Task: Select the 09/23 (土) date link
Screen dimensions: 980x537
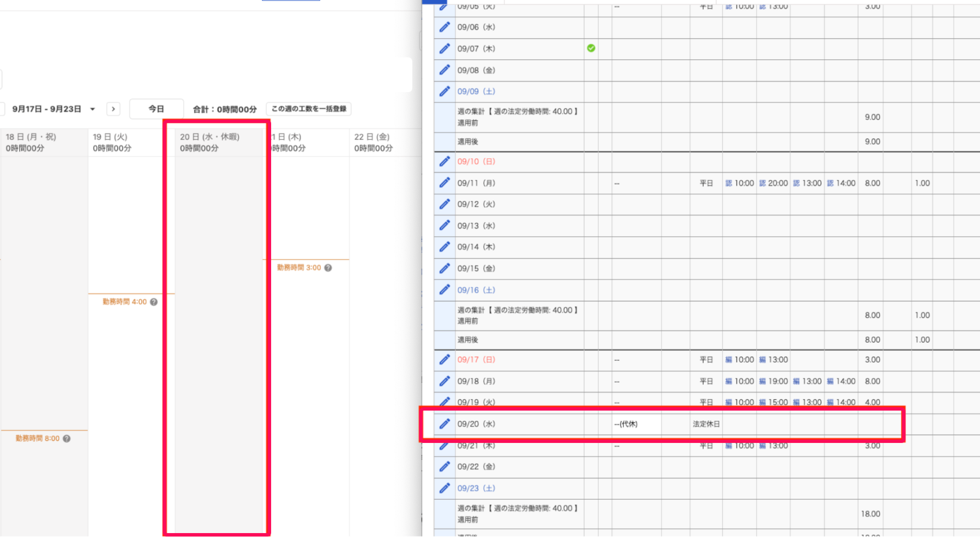Action: pos(476,488)
